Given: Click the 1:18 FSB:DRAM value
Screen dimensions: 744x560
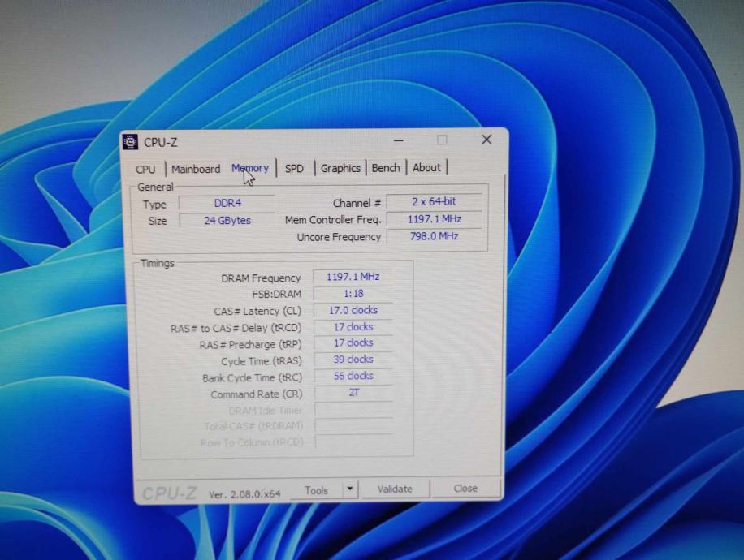Looking at the screenshot, I should (x=353, y=294).
